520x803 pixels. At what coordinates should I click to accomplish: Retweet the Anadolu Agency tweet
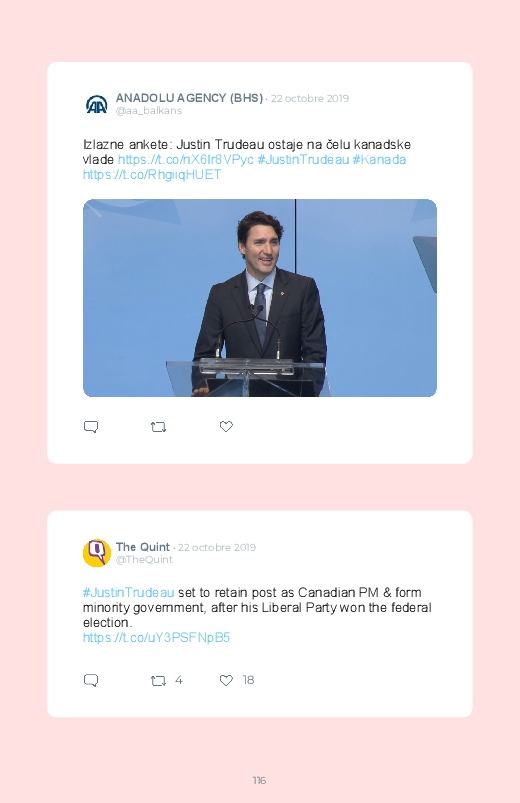[158, 427]
